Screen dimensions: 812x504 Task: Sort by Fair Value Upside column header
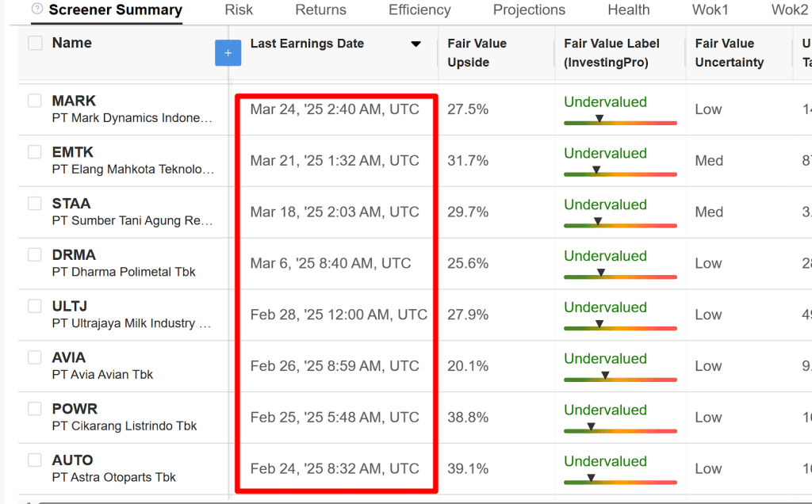[477, 53]
